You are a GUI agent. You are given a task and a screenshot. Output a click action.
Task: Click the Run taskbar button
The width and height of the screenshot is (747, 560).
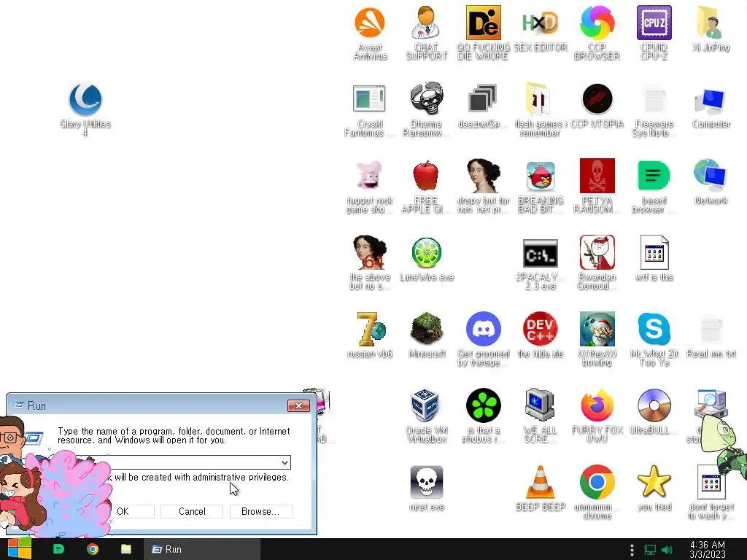[202, 549]
